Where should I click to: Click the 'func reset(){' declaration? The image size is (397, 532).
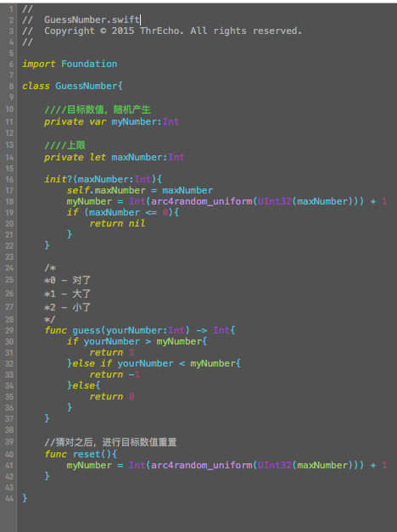point(81,454)
